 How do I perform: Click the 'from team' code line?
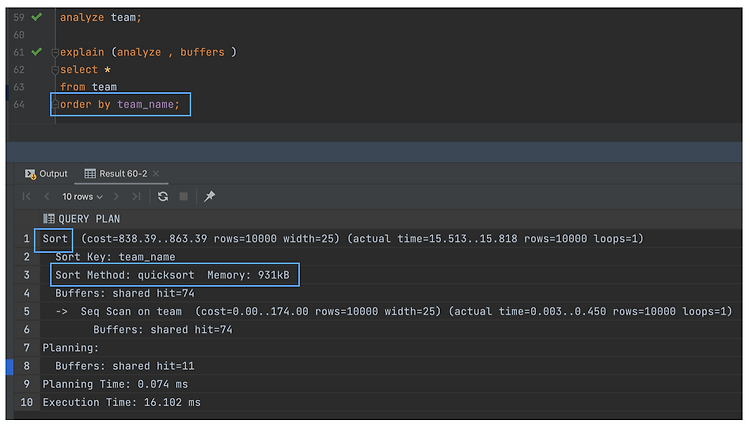coord(88,87)
